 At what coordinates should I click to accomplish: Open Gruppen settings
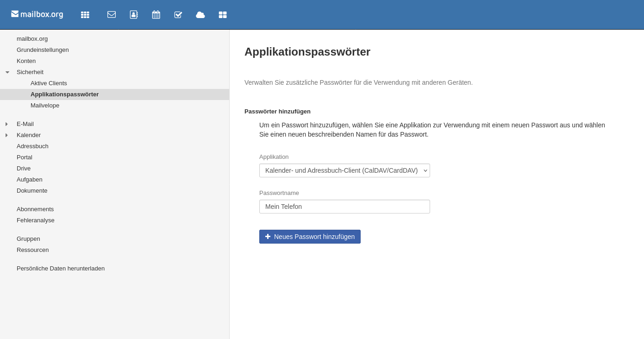(x=28, y=239)
